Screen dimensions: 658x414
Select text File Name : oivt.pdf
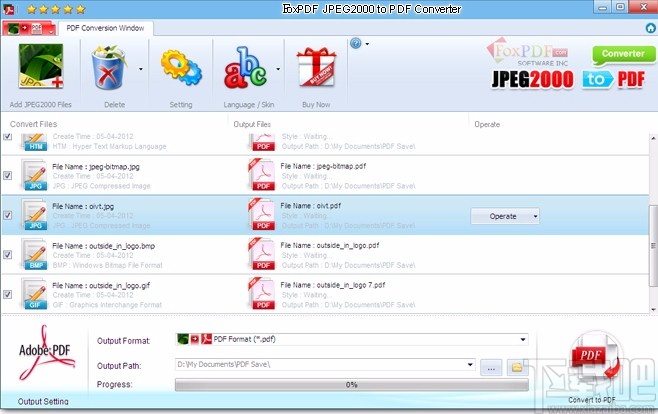pos(311,206)
